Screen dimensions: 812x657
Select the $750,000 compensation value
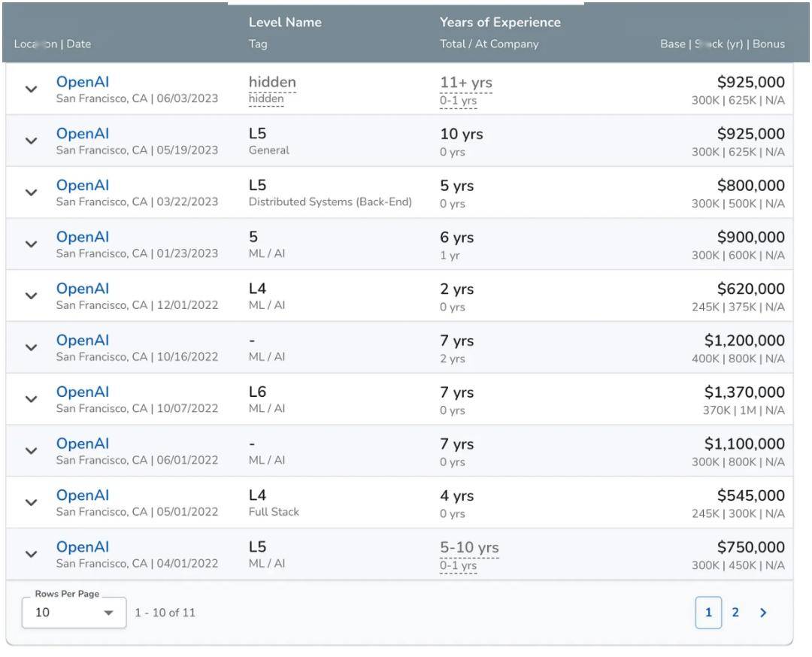[751, 547]
